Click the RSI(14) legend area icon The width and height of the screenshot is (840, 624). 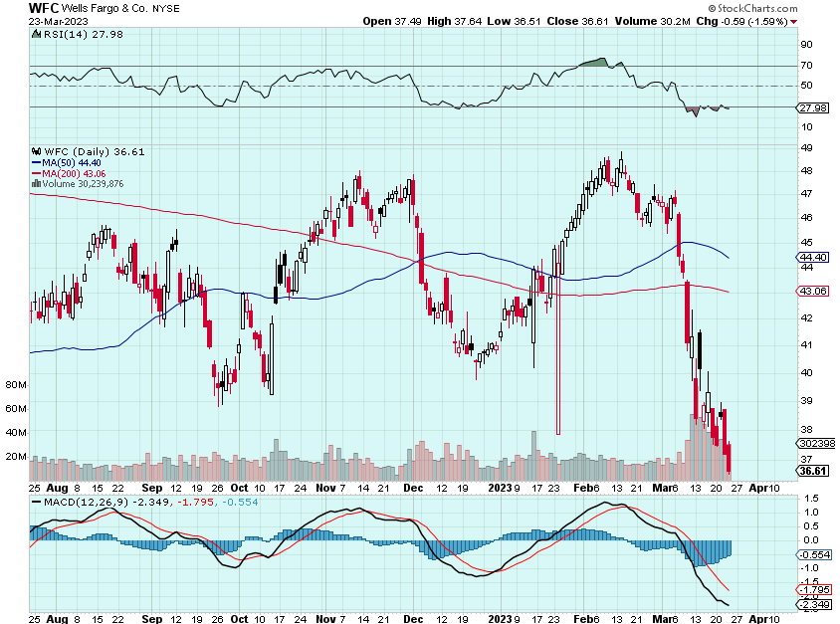pyautogui.click(x=36, y=34)
